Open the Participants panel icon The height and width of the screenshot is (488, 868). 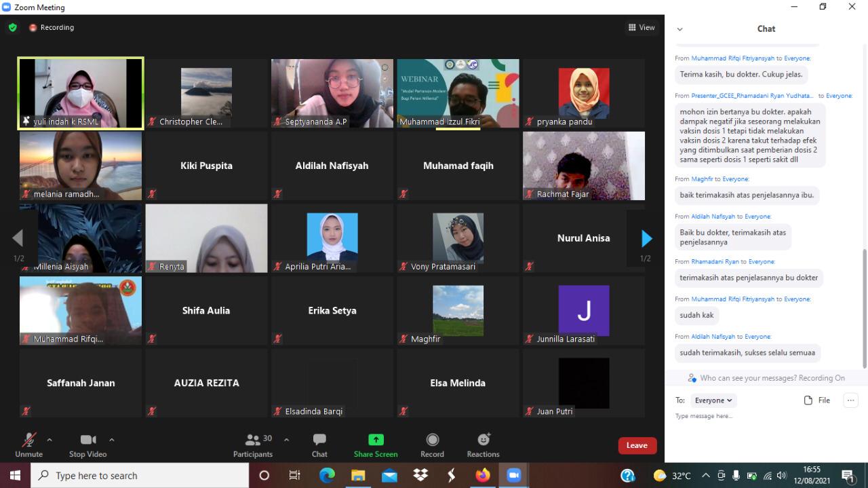click(253, 440)
